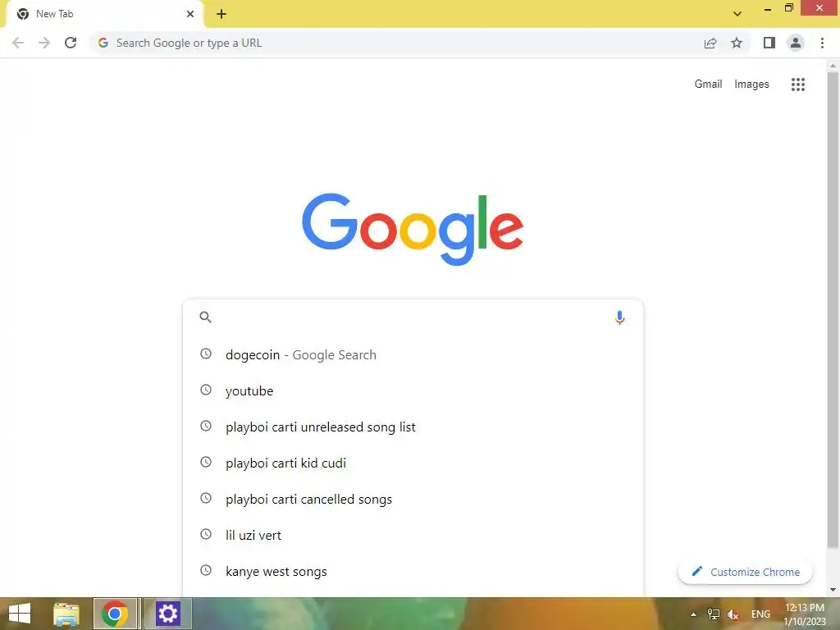Image resolution: width=840 pixels, height=630 pixels.
Task: Choose playboi carti cancelled songs suggestion
Action: point(413,500)
